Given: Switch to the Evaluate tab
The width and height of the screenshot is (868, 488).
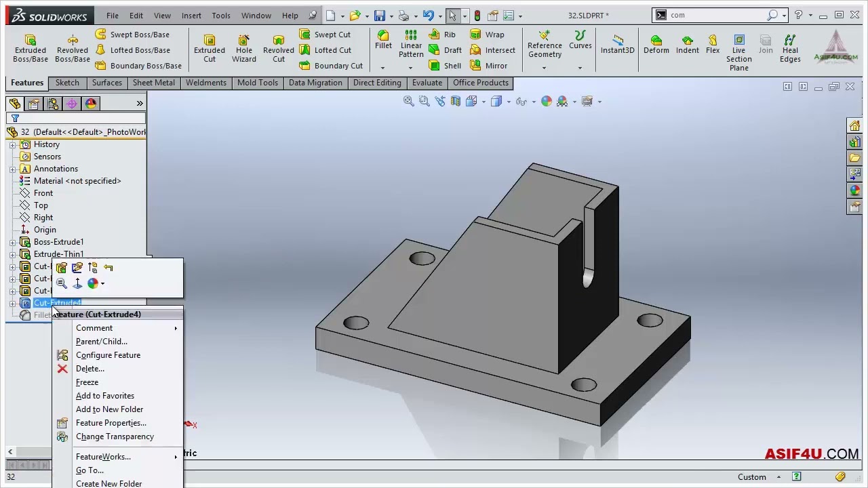Looking at the screenshot, I should [427, 83].
